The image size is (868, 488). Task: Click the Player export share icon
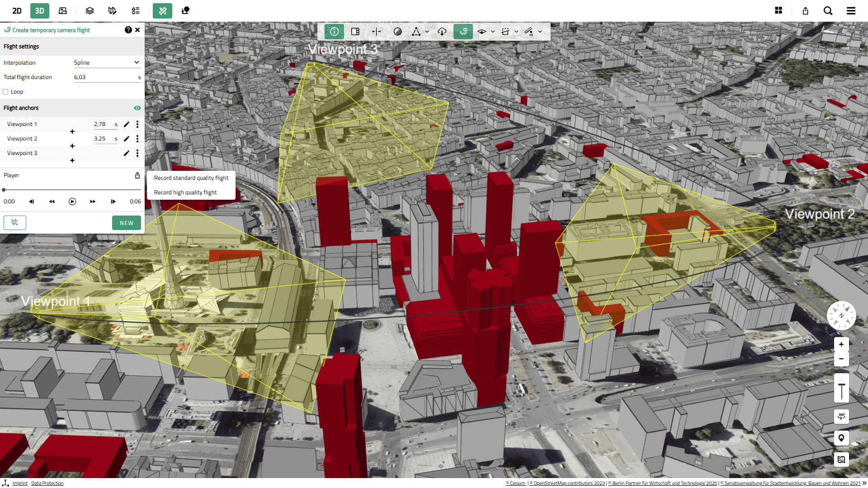click(137, 175)
